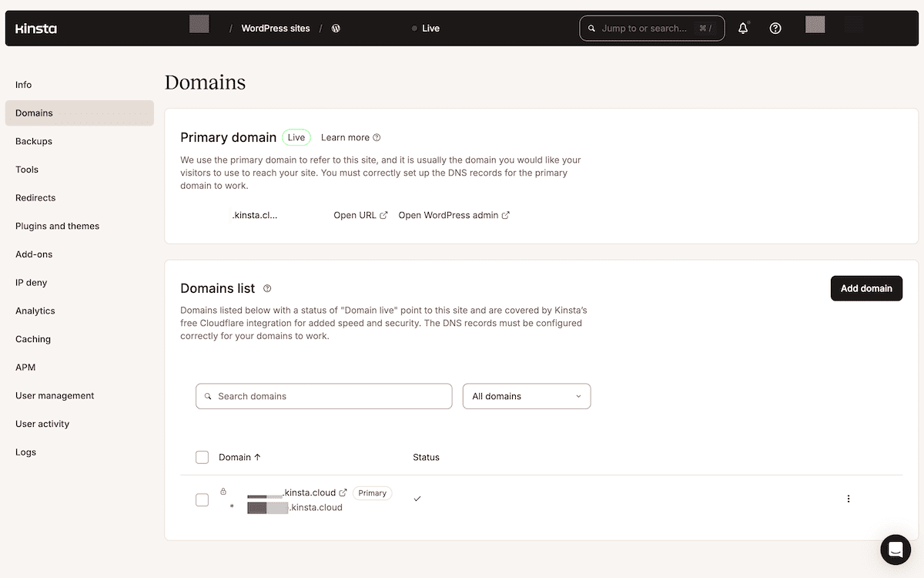Click the Learn more info icon
Image resolution: width=924 pixels, height=578 pixels.
point(377,137)
